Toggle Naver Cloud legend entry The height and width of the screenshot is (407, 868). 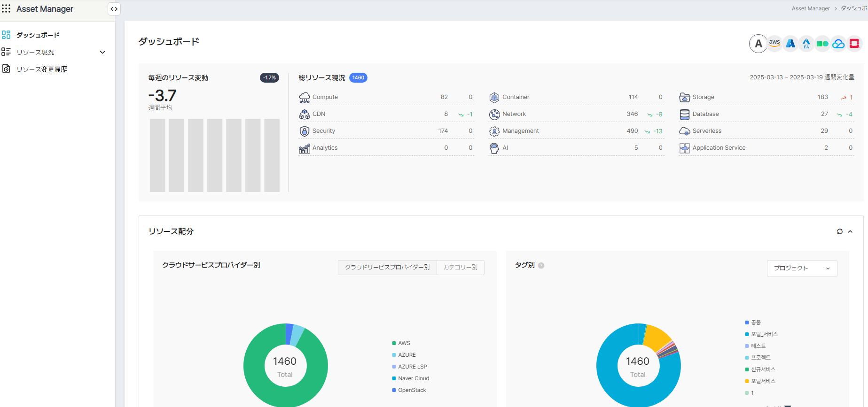pos(410,378)
